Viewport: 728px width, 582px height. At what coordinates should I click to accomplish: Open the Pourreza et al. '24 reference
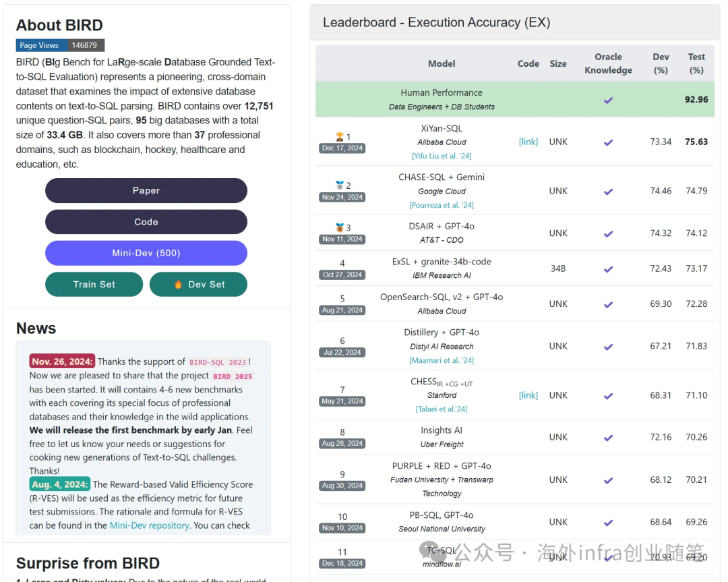pos(442,205)
